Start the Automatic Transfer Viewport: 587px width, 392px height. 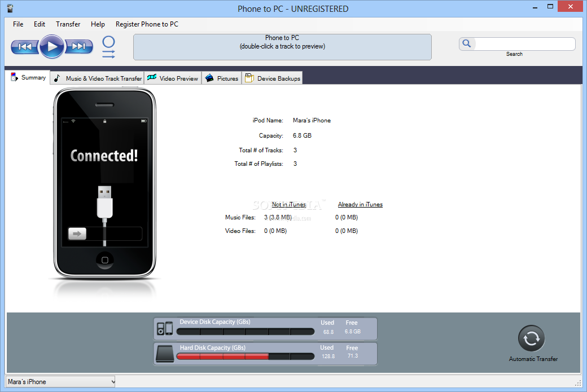[x=532, y=338]
